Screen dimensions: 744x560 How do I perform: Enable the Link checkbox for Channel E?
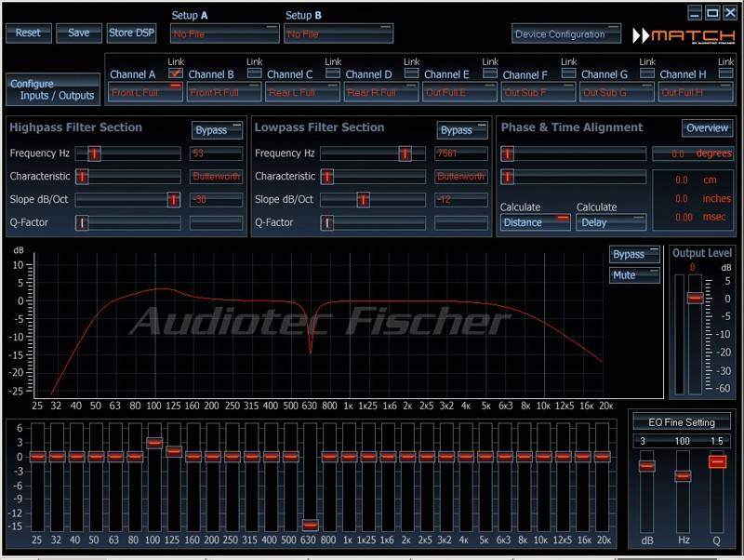(490, 73)
